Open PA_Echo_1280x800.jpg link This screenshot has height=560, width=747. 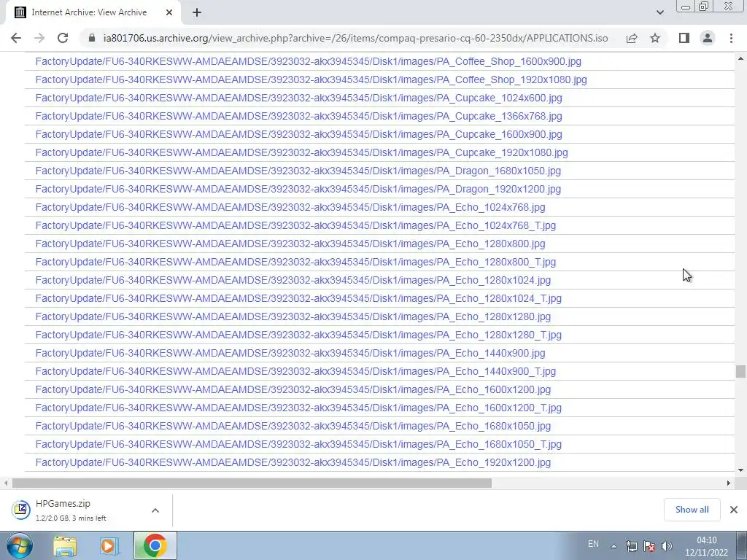tap(290, 244)
